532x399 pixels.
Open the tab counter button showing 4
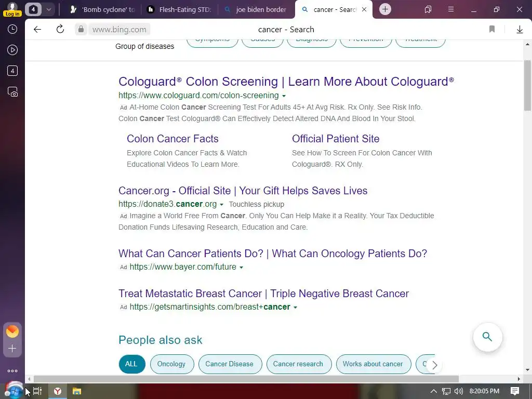pos(33,9)
